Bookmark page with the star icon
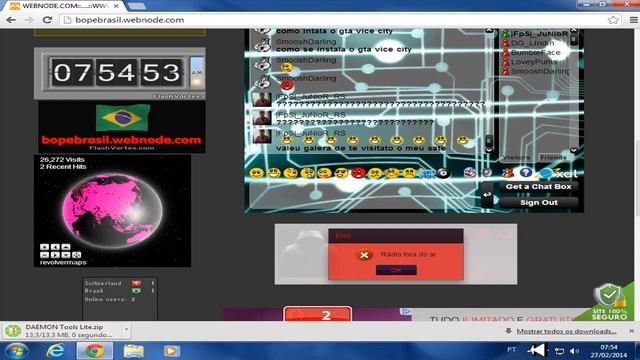This screenshot has height=360, width=640. click(613, 20)
